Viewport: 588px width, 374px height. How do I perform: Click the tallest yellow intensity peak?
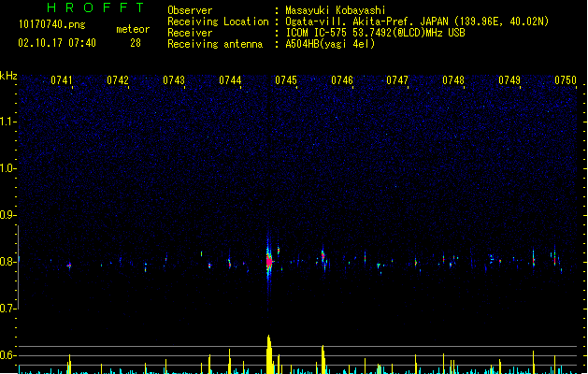pos(269,354)
